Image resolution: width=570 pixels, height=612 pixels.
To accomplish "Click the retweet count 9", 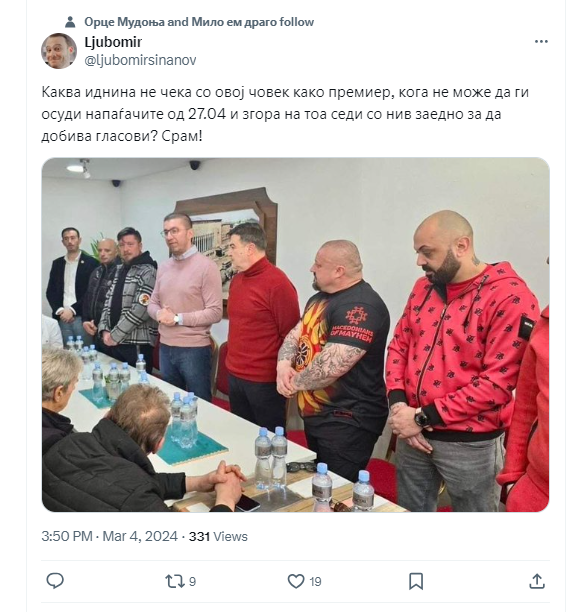I will 192,582.
